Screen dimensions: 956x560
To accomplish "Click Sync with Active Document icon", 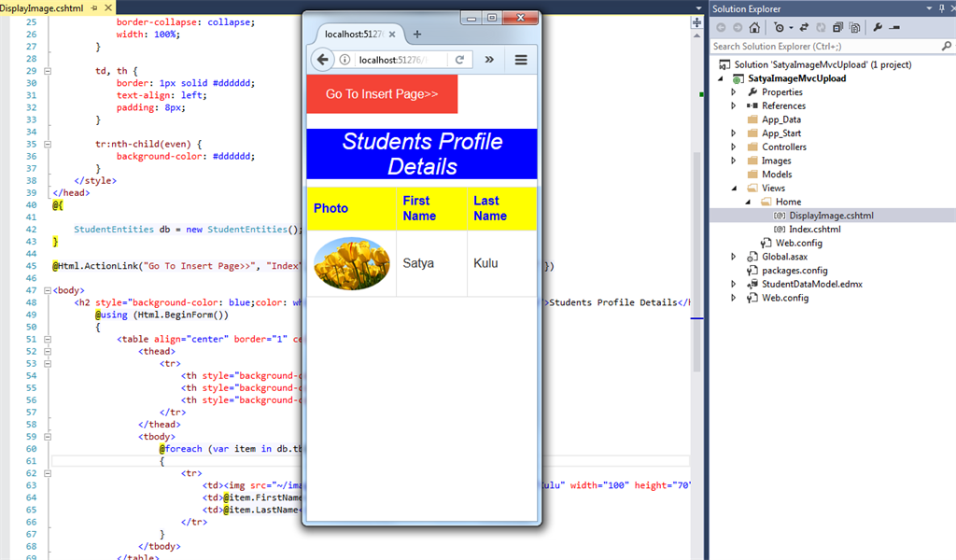I will (804, 28).
